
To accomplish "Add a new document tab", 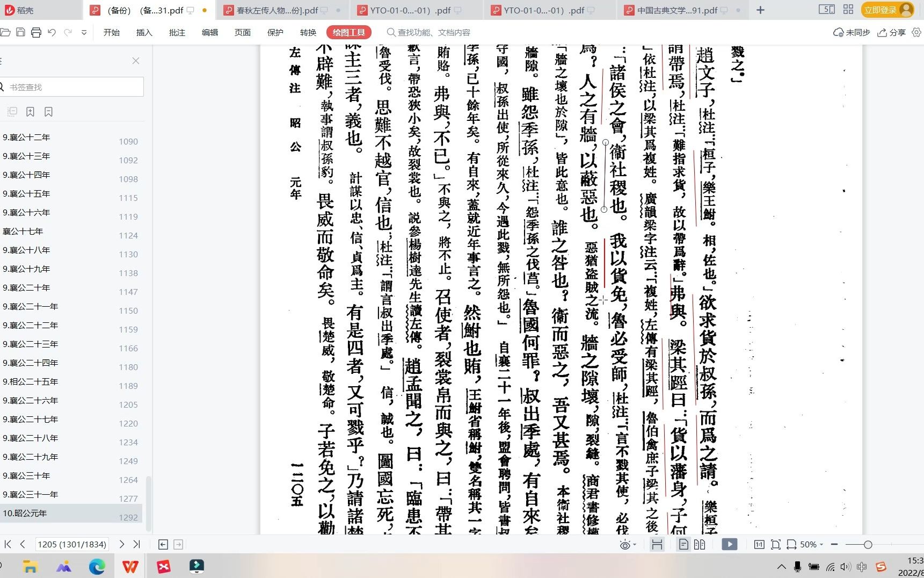I will 760,10.
